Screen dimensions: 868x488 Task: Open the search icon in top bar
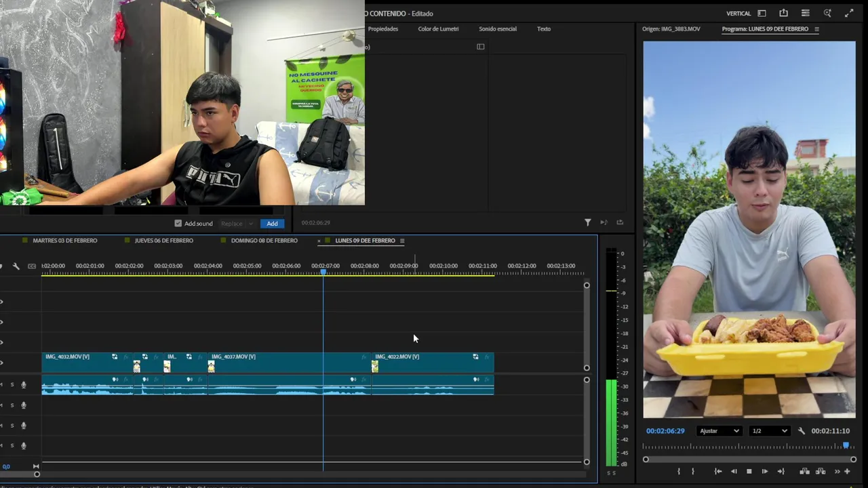pos(827,13)
